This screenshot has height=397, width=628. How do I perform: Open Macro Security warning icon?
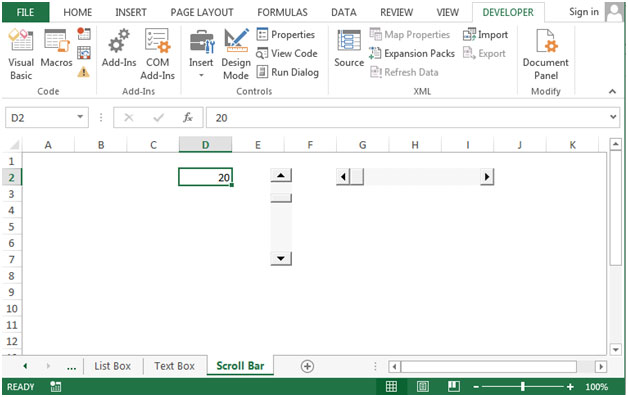coord(83,72)
